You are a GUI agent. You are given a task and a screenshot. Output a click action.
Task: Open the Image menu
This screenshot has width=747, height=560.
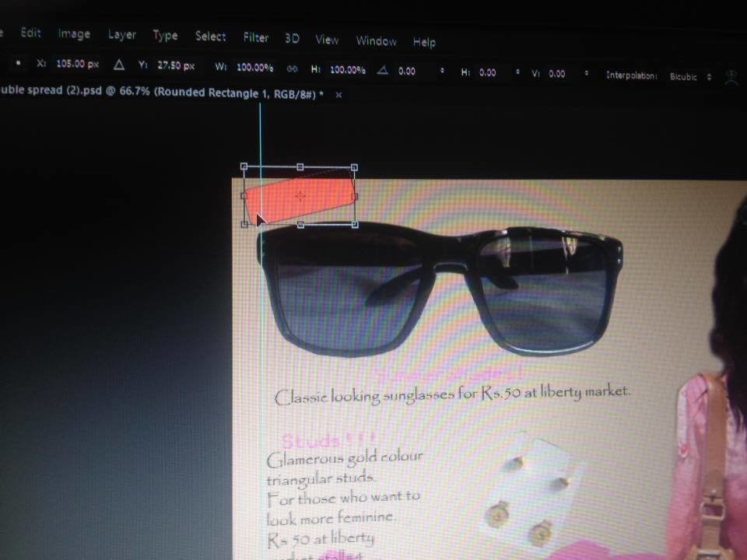coord(75,33)
